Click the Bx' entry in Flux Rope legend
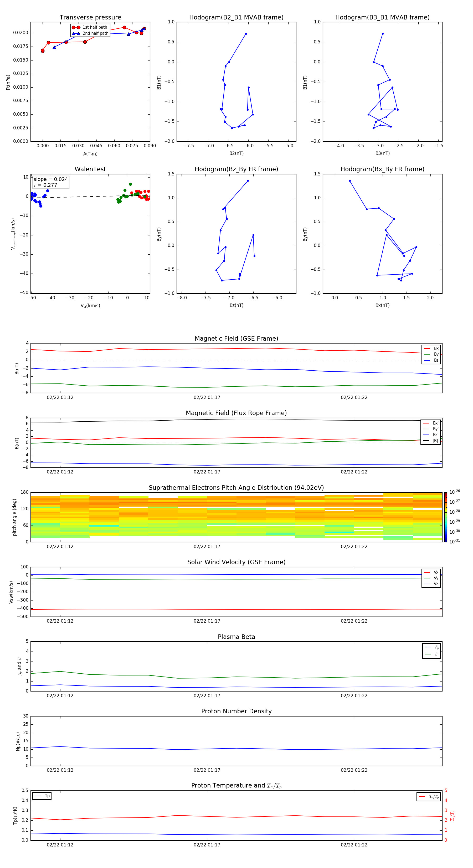 point(431,423)
